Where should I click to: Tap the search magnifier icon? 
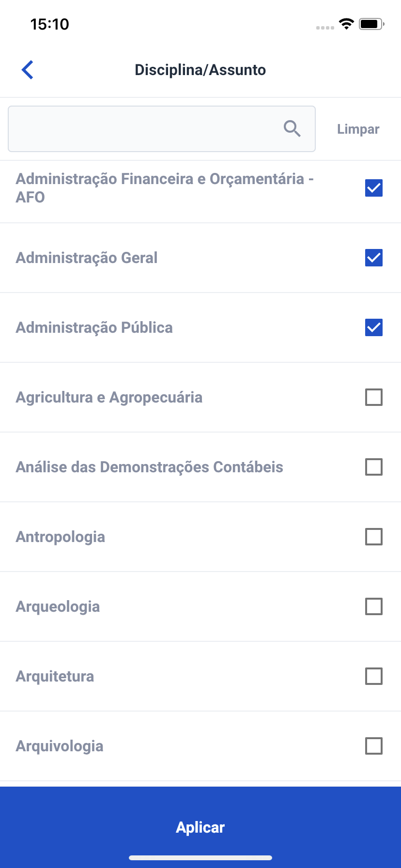click(x=292, y=129)
